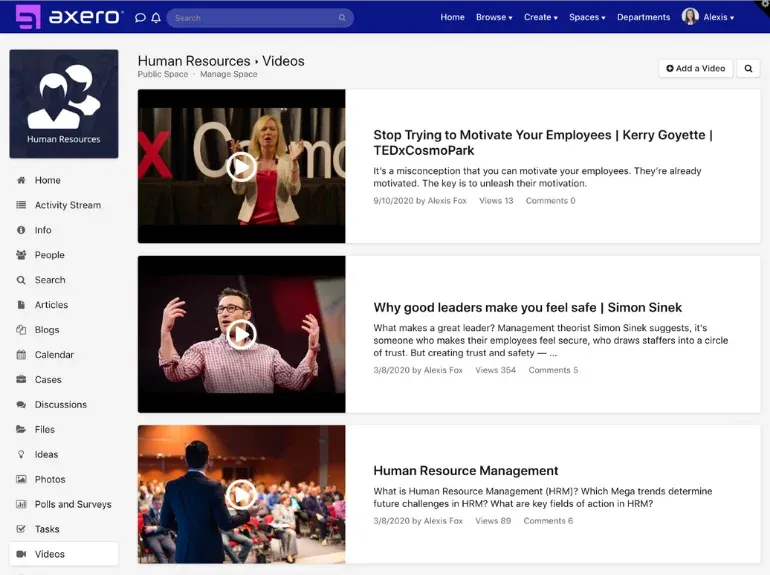This screenshot has width=770, height=575.
Task: Open the Alexis user dropdown
Action: [719, 17]
